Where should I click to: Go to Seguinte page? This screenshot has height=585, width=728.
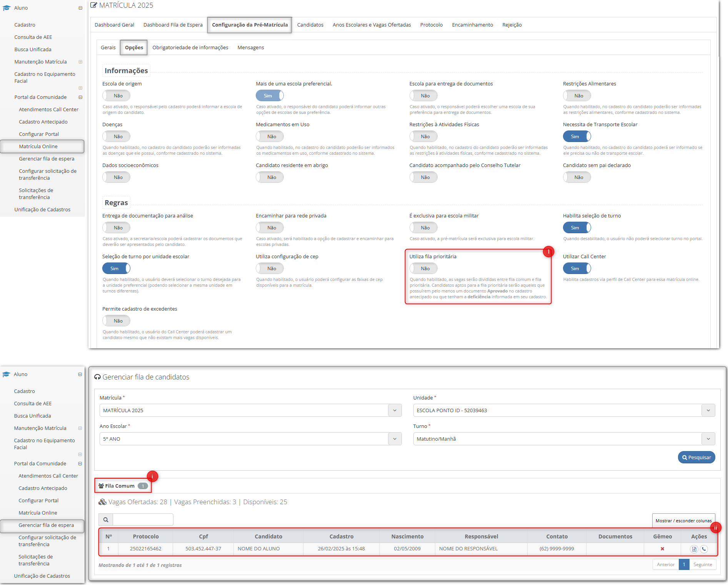703,564
